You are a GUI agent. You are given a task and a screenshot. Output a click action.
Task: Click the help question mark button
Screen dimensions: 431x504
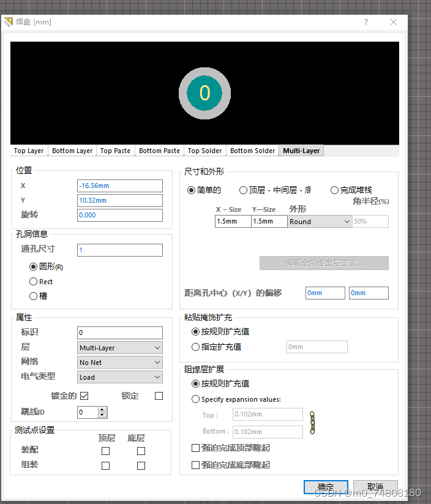point(365,22)
